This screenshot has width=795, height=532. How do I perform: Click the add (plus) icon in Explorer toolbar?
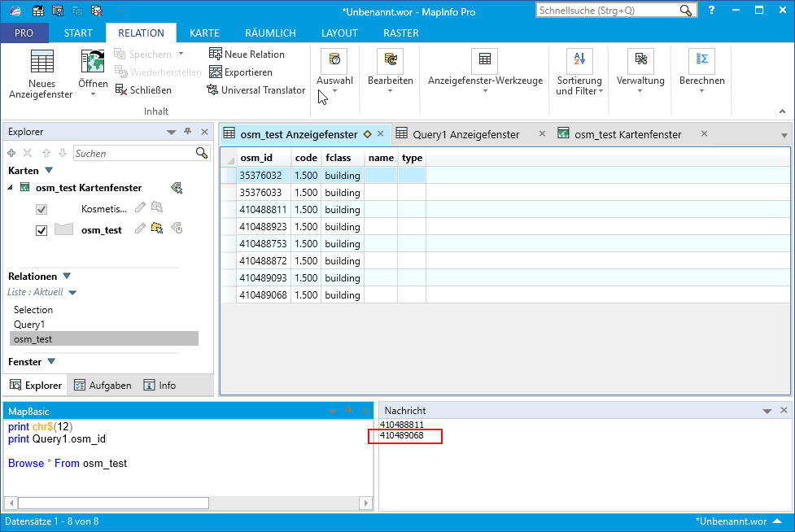pyautogui.click(x=11, y=153)
